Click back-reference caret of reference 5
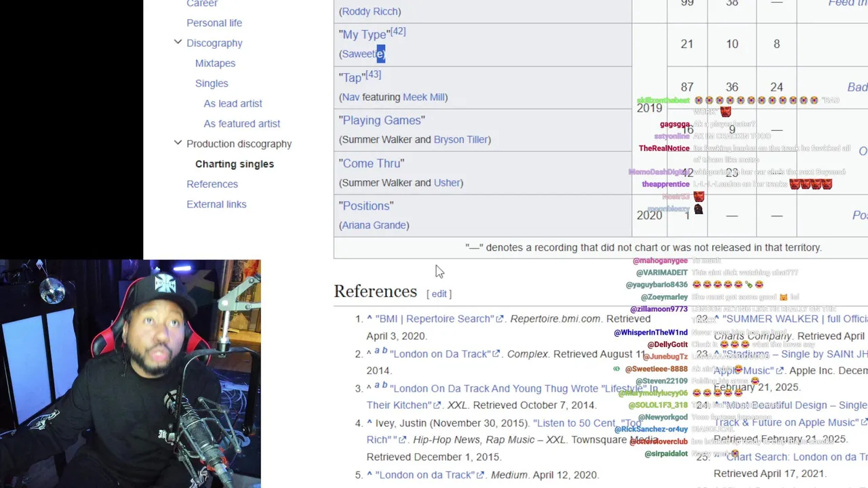The height and width of the screenshot is (488, 868). coord(370,474)
